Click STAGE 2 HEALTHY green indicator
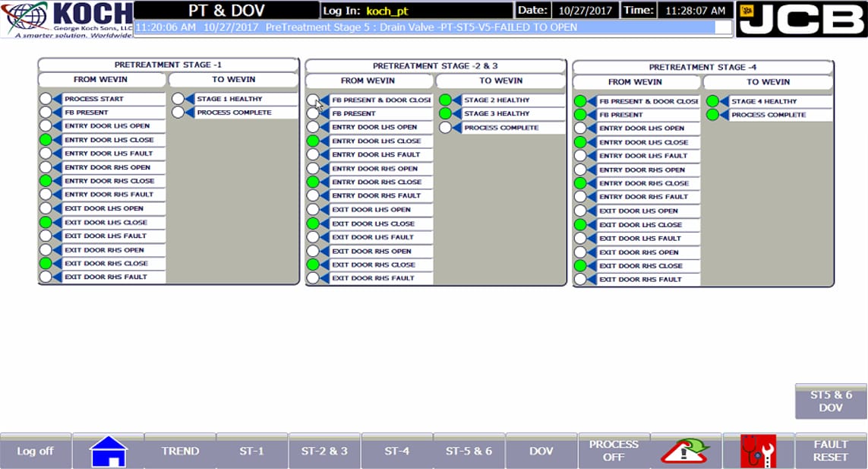The width and height of the screenshot is (868, 469). (445, 100)
